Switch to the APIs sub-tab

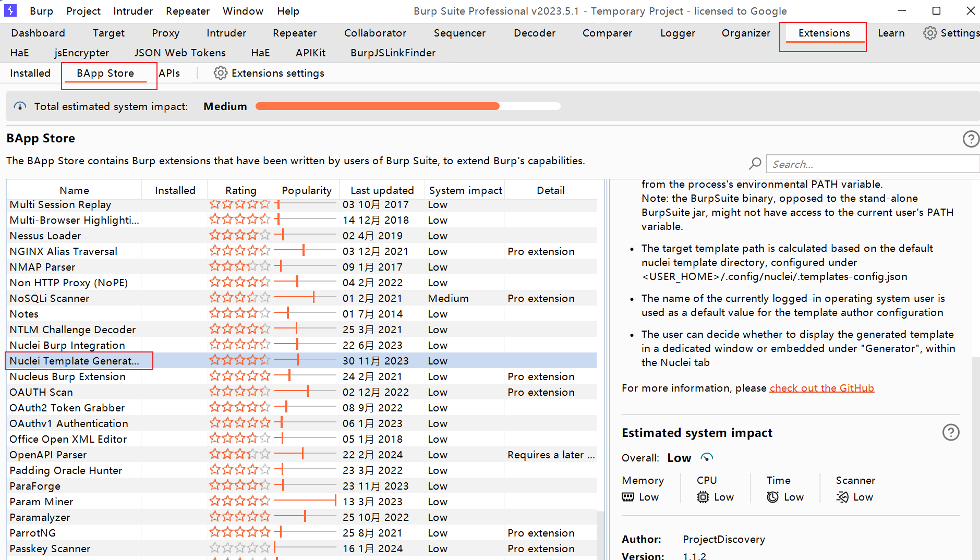point(169,73)
